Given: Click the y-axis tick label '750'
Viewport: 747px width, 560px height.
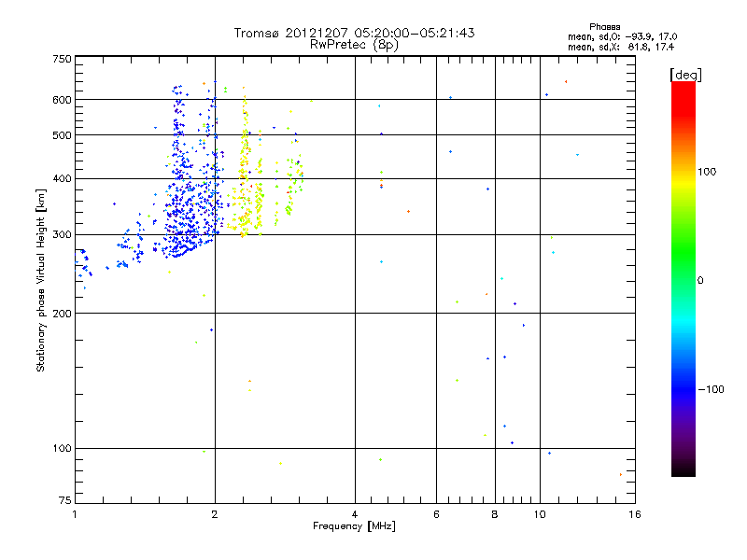Looking at the screenshot, I should 62,59.
